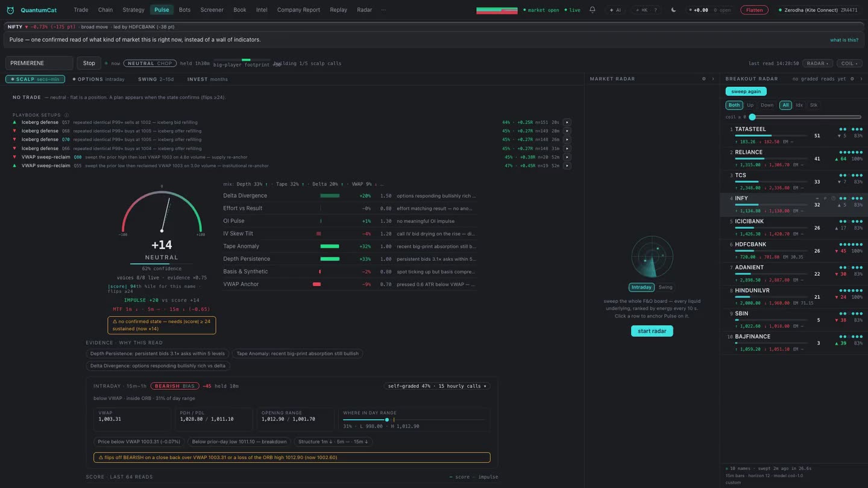Switch Market Radar to Swing
Image resolution: width=868 pixels, height=488 pixels.
[x=665, y=287]
